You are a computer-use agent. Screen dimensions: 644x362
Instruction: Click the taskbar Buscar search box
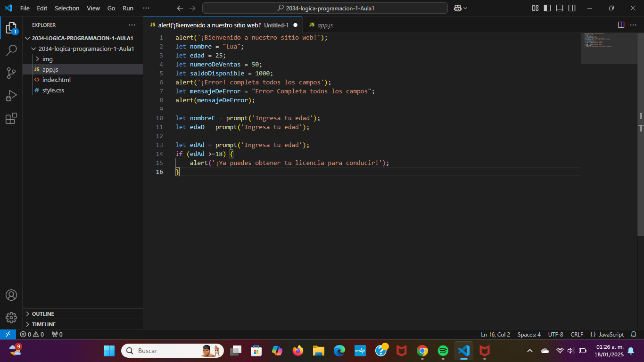tap(173, 351)
